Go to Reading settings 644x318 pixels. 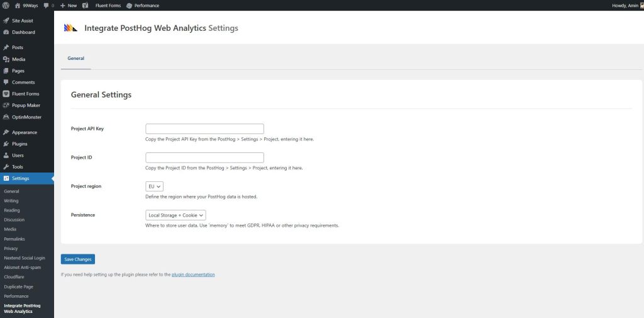coord(12,210)
